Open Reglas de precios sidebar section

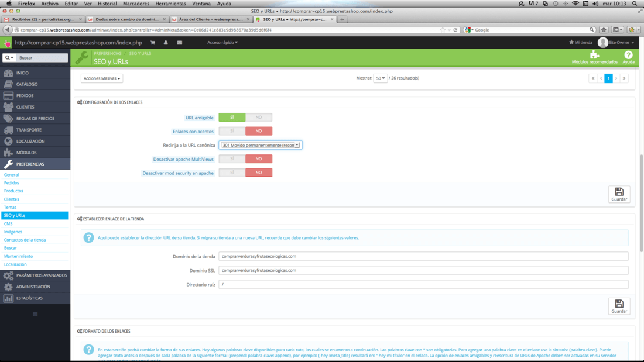[x=35, y=119]
